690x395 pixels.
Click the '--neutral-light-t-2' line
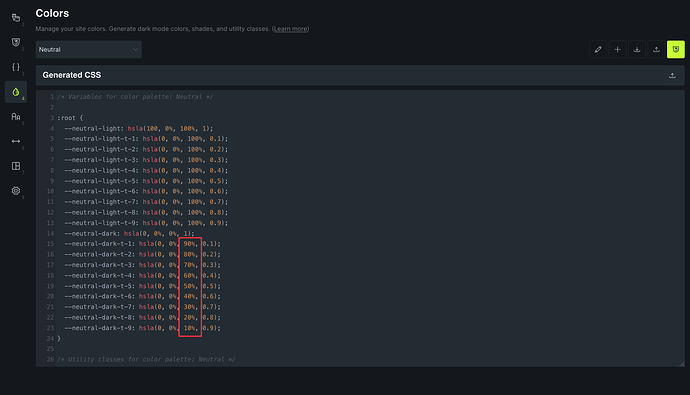(x=146, y=149)
